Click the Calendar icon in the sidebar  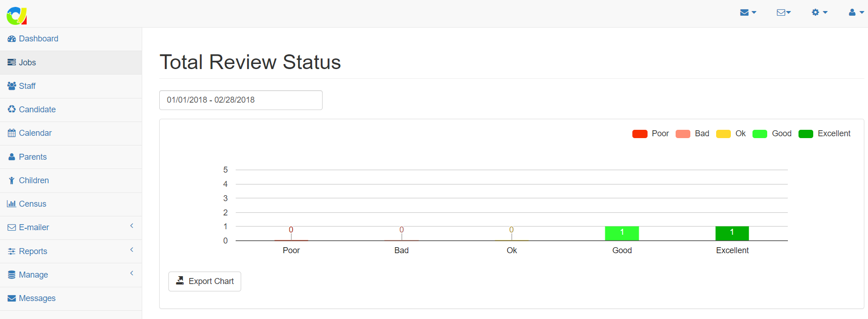12,133
